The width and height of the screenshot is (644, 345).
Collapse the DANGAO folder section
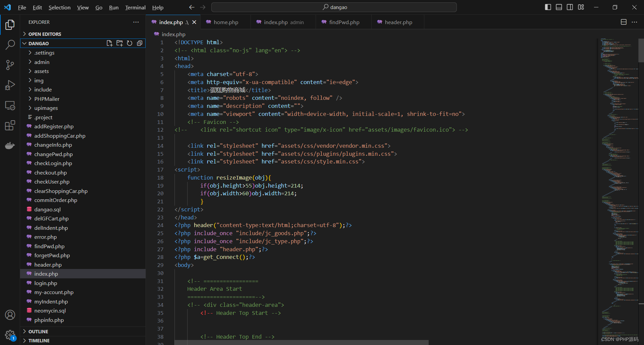pyautogui.click(x=64, y=43)
